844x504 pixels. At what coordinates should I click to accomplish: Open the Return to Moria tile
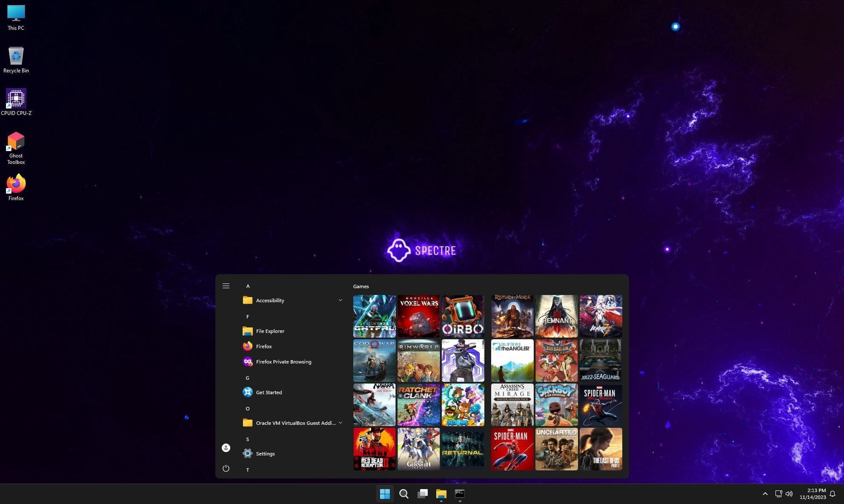coord(512,316)
